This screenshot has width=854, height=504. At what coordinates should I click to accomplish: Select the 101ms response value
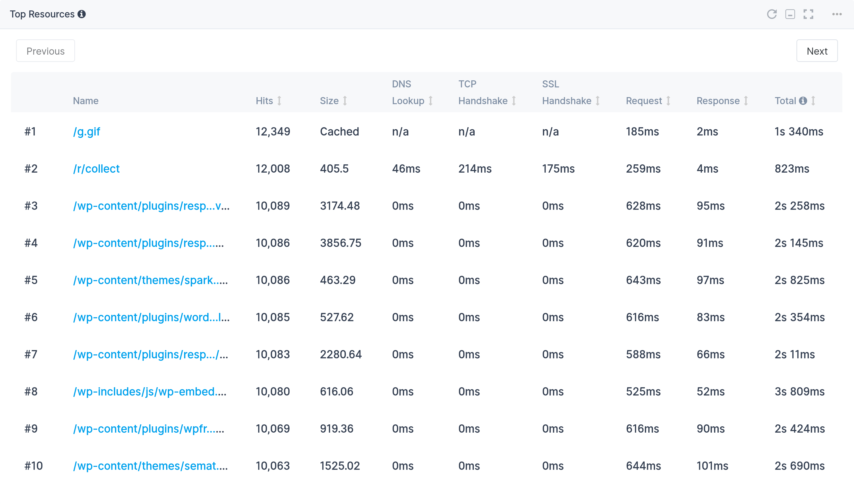tap(712, 466)
